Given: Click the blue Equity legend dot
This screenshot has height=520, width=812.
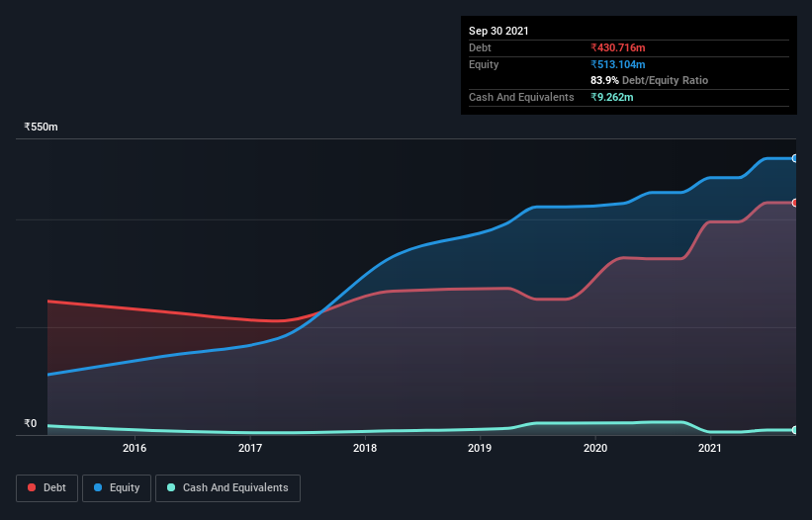Looking at the screenshot, I should 98,487.
